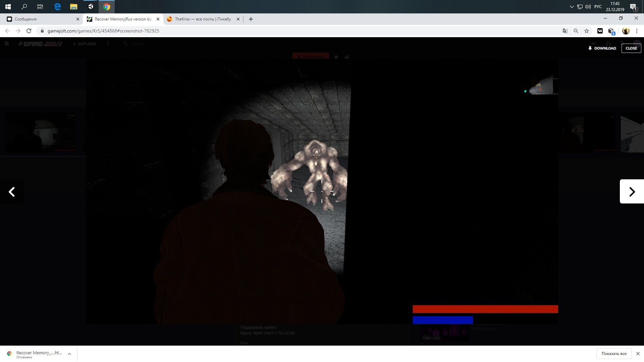
Task: Click the more options icon in GameJolt navbar
Action: click(x=108, y=43)
